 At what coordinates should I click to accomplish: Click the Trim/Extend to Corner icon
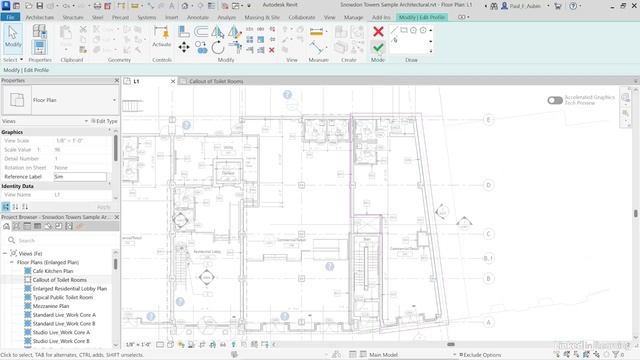click(235, 47)
